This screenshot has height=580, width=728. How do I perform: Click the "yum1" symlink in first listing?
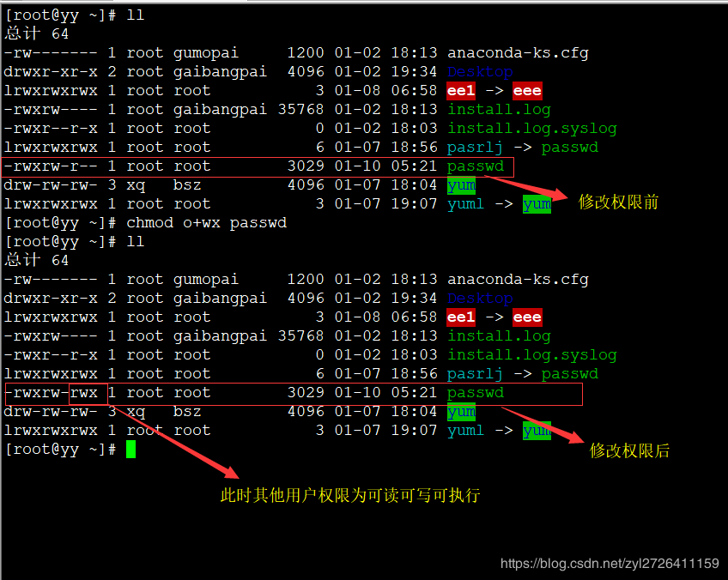pos(465,204)
